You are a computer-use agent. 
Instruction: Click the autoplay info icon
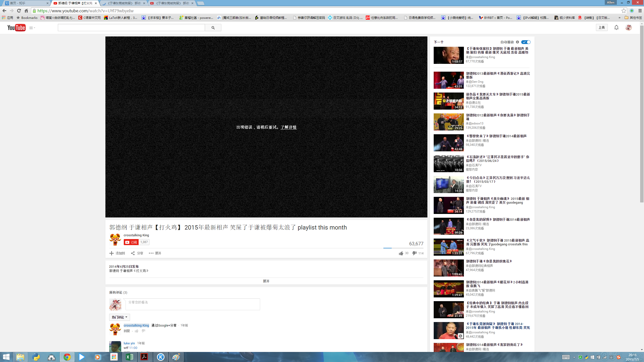(x=517, y=42)
